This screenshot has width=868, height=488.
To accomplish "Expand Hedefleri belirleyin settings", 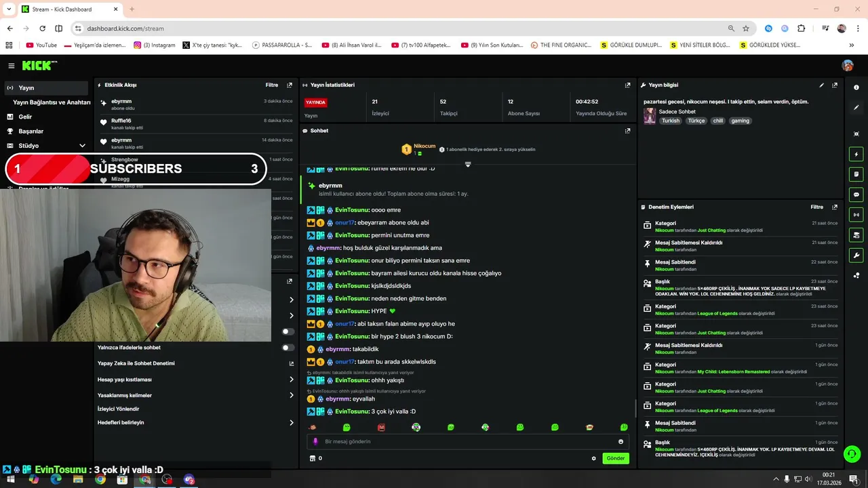I will coord(292,423).
